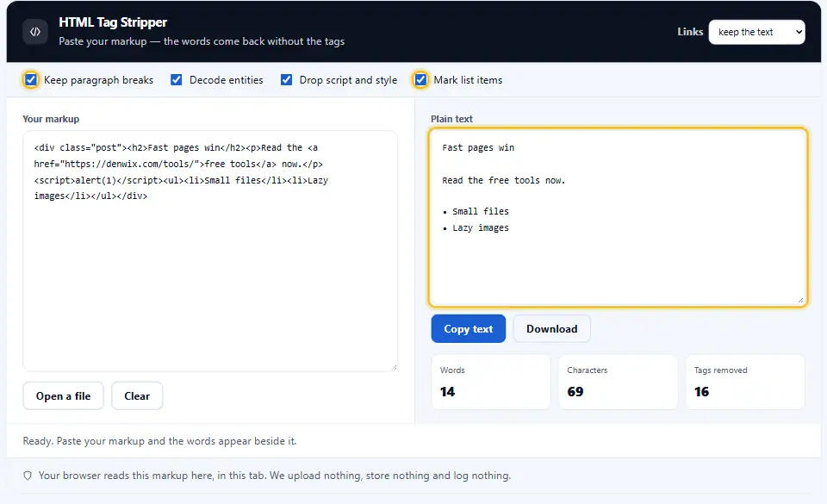
Task: Click the 'Plain text' label
Action: coord(451,119)
